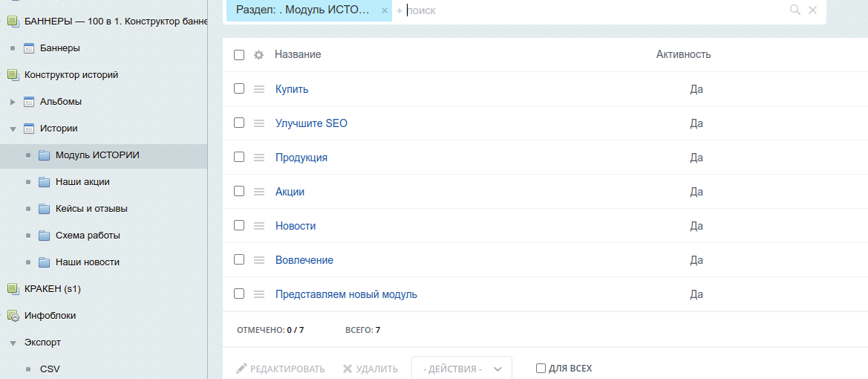Click the Истории list icon
The height and width of the screenshot is (379, 868).
[x=30, y=129]
